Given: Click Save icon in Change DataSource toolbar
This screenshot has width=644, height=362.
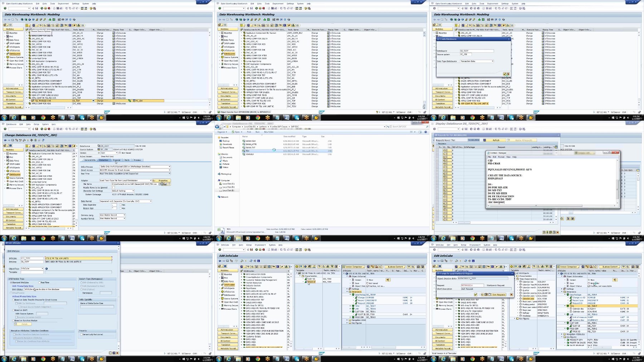Looking at the screenshot, I should point(37,129).
